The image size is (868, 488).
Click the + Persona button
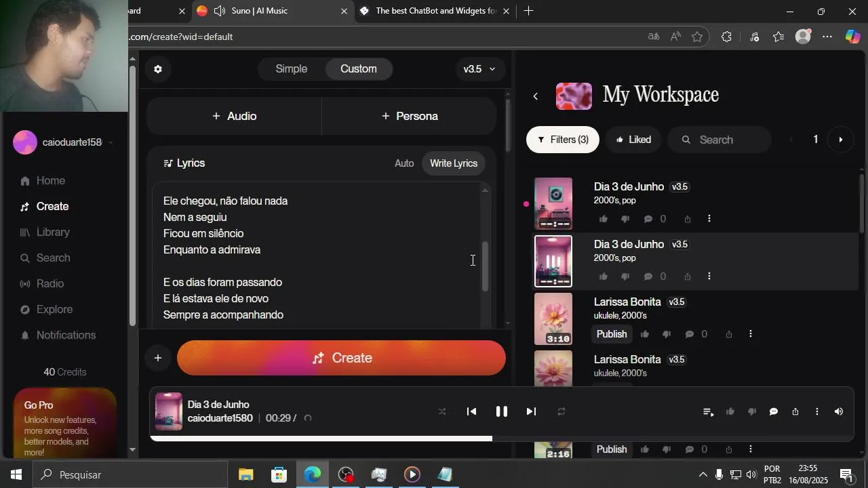pos(410,116)
